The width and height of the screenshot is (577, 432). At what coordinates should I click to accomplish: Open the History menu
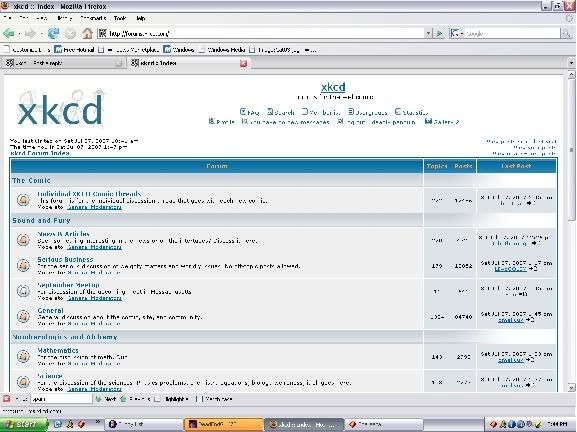[64, 18]
